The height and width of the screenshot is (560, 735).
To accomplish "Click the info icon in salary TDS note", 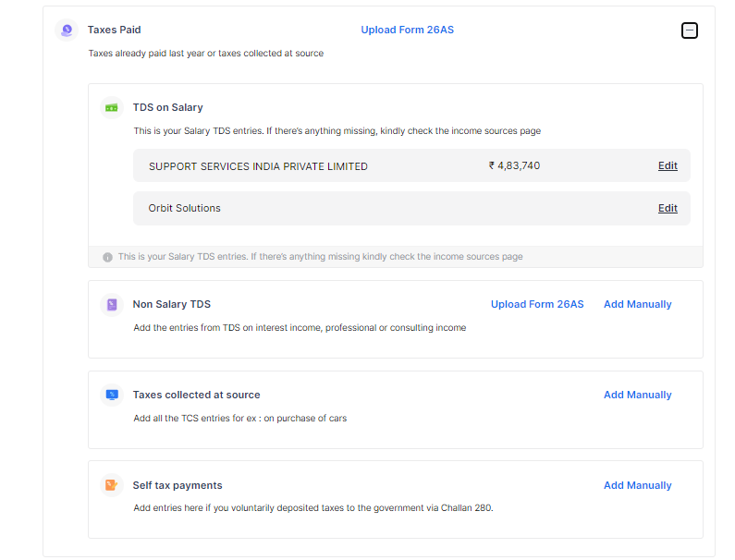I will point(108,257).
